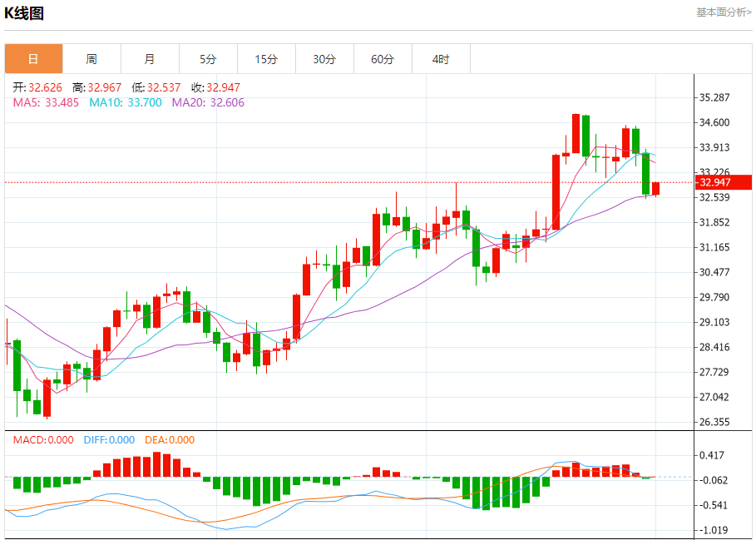Click the DIFF value label
Screen dimensions: 756x540
109,439
